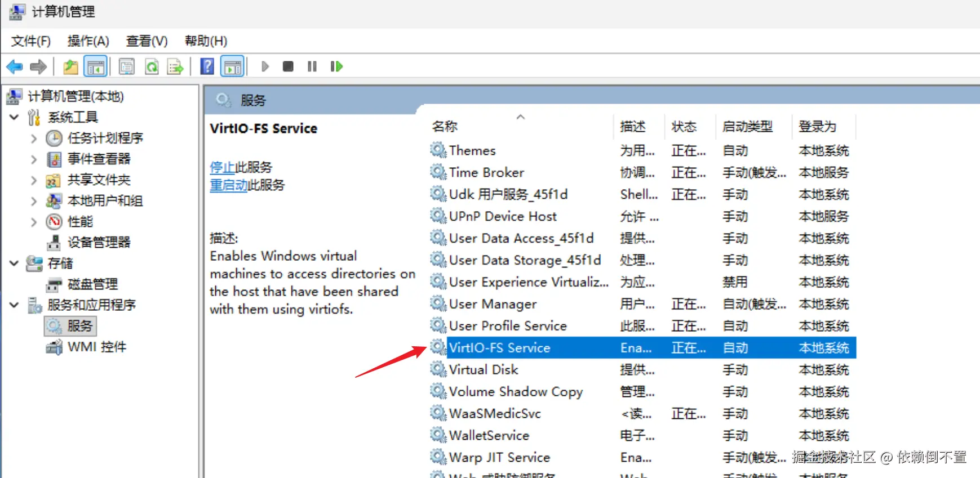
Task: Collapse the 系统工具 tree node
Action: [x=15, y=118]
